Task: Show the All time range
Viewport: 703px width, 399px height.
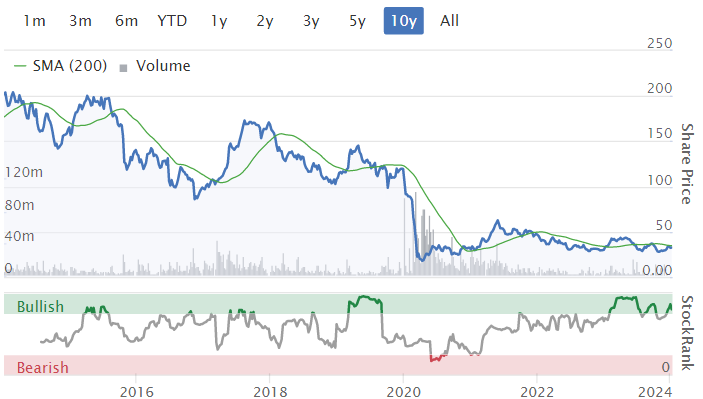Action: pos(449,21)
